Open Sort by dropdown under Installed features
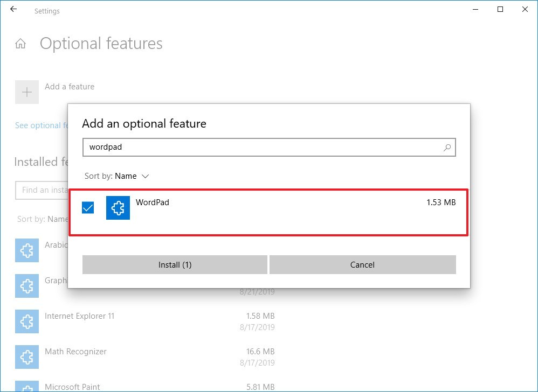The height and width of the screenshot is (392, 538). point(42,219)
